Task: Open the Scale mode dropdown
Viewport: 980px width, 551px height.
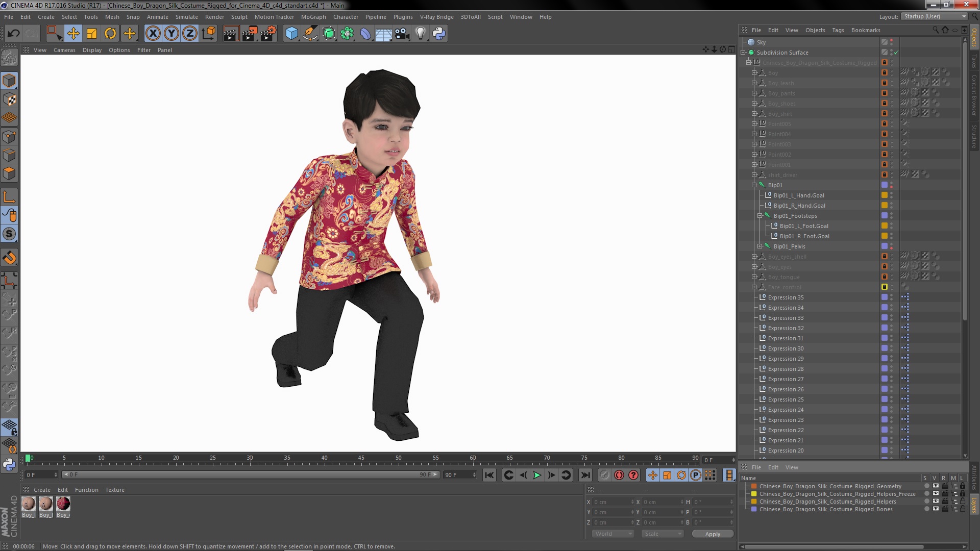Action: click(x=663, y=534)
